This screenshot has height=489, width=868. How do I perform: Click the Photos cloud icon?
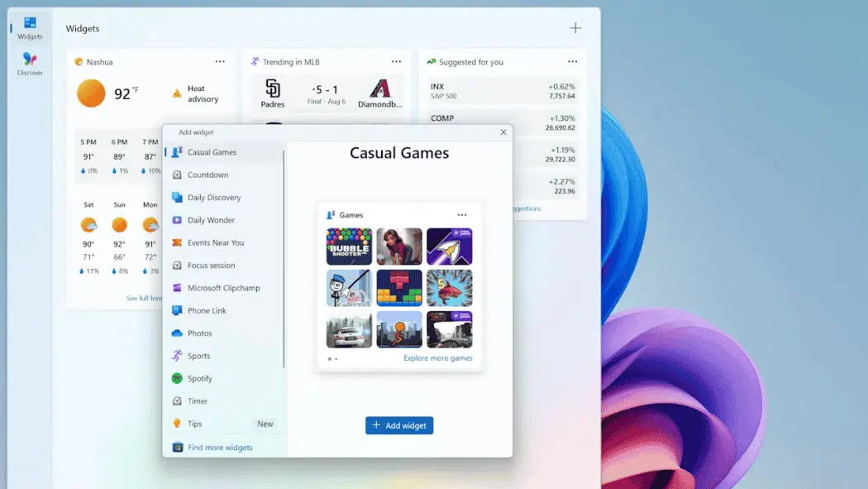click(x=177, y=333)
